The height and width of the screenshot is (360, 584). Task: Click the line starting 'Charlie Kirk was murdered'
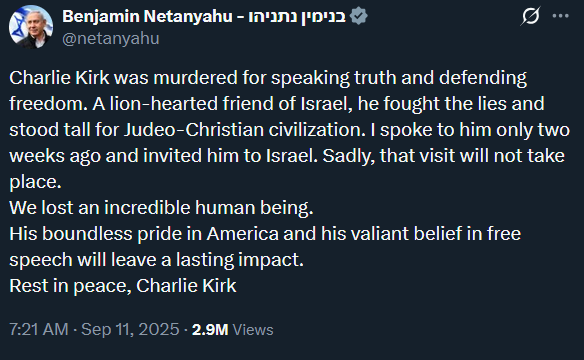268,78
